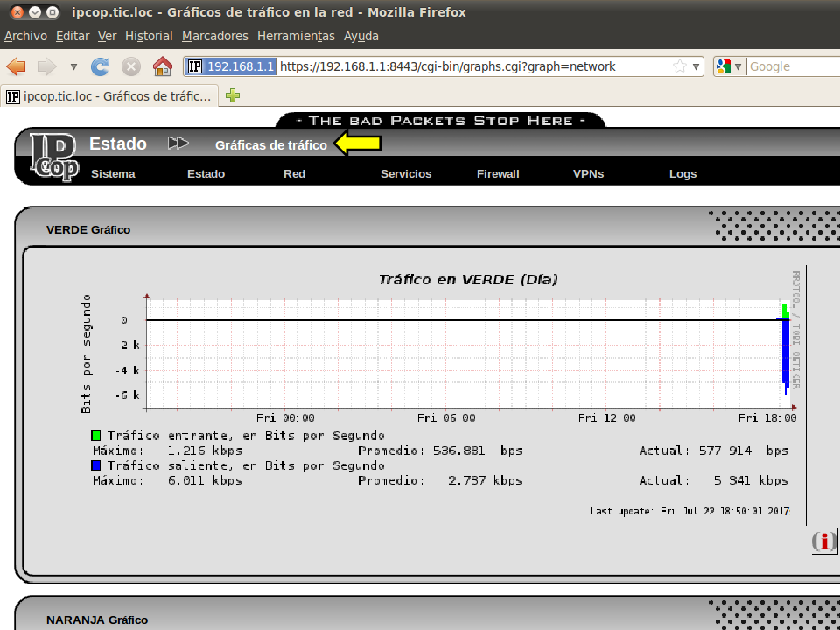Go to home page via house icon
840x630 pixels.
click(162, 66)
